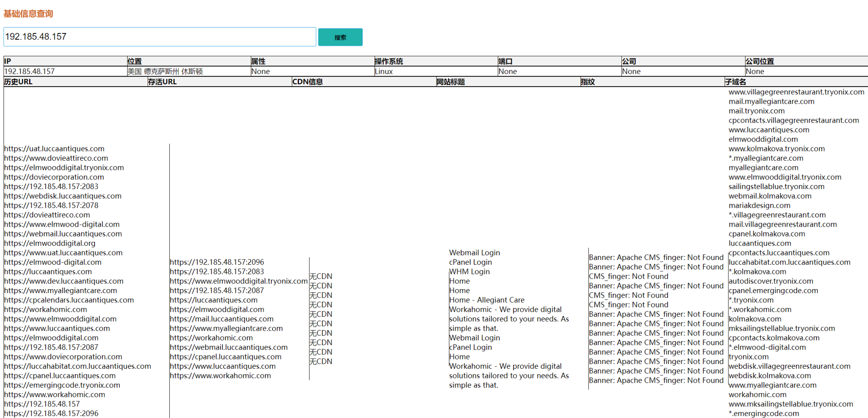This screenshot has width=868, height=418.
Task: Click the green 搜索 search button
Action: click(340, 37)
